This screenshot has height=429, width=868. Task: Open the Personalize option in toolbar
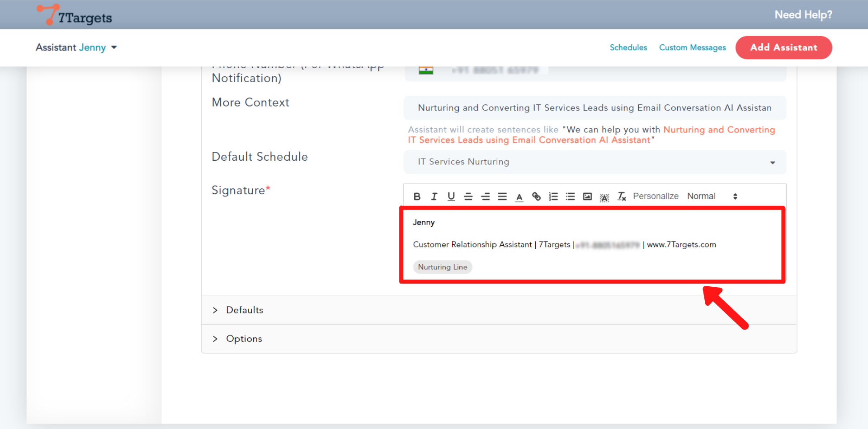656,196
